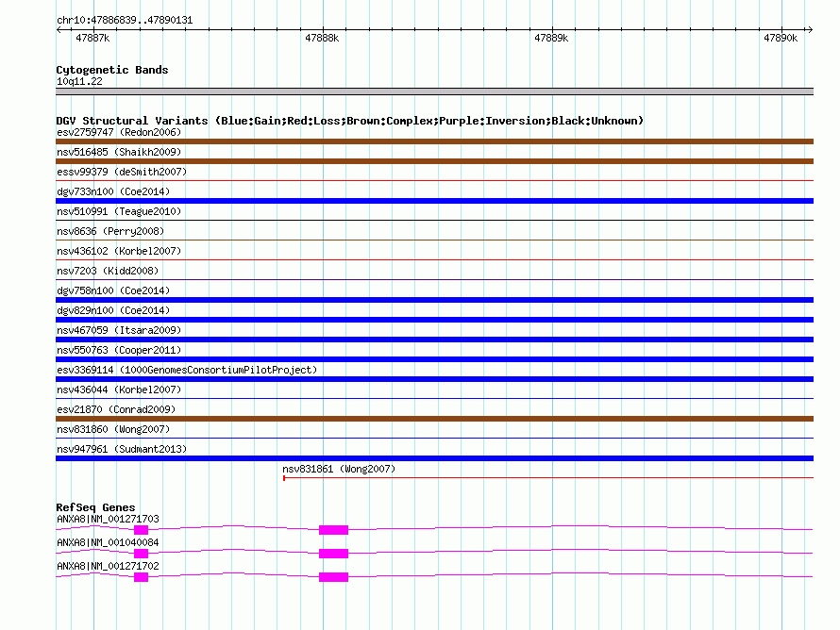Select the DGV Structural Variants track heading
Screen dimensions: 840x630
pyautogui.click(x=349, y=121)
